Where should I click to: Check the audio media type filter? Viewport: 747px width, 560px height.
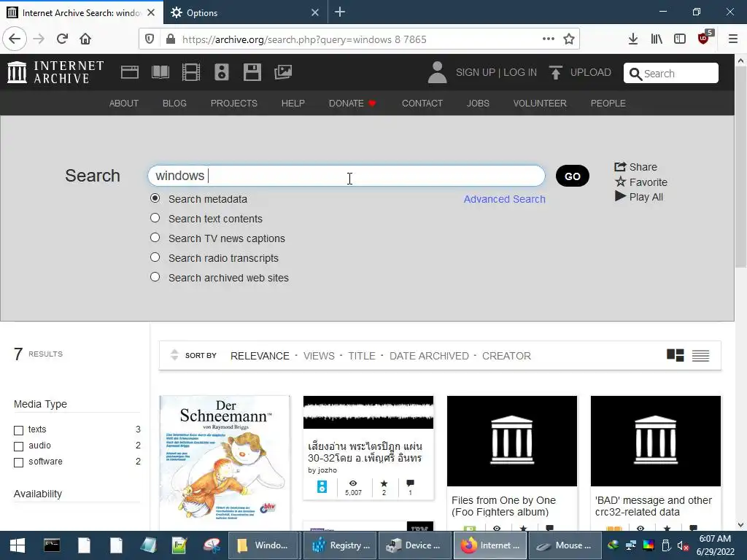(18, 446)
